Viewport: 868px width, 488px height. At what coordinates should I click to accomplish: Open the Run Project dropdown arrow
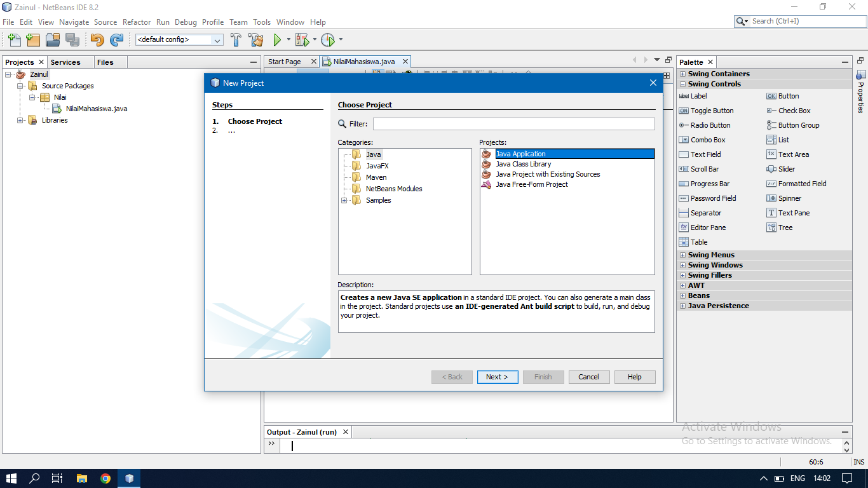(288, 40)
